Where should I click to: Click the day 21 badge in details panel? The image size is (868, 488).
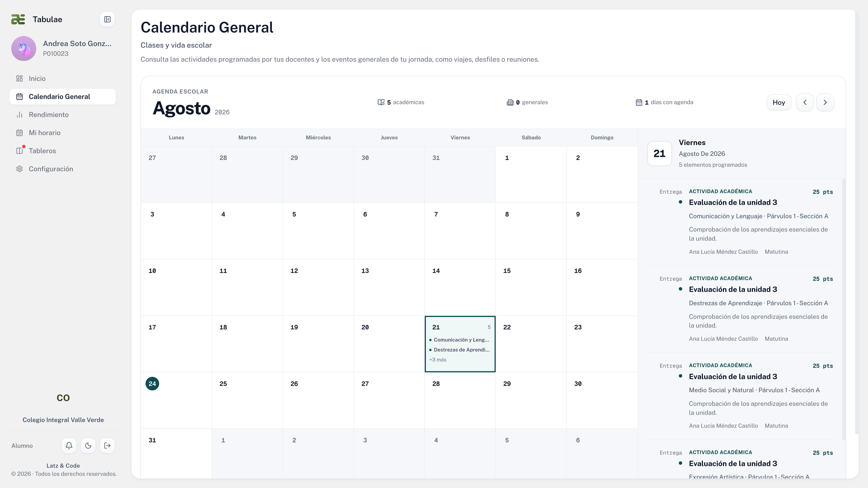click(659, 154)
